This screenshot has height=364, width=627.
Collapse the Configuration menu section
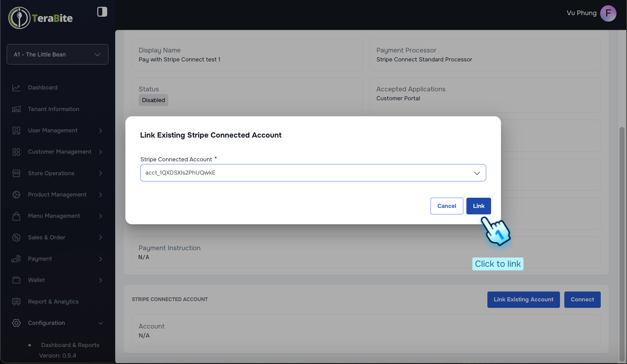pyautogui.click(x=100, y=323)
